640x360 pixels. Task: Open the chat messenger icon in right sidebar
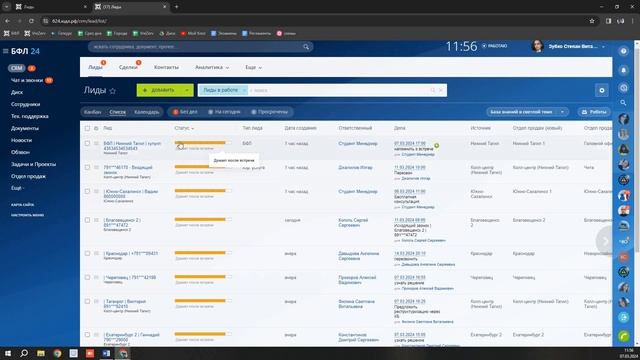coord(623,88)
